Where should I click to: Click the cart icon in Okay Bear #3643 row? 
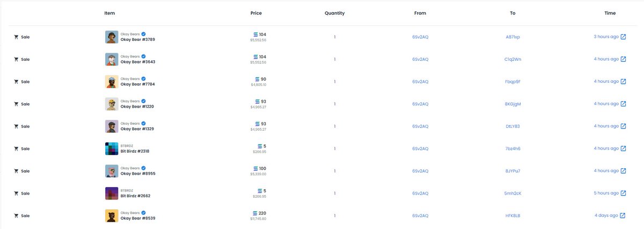pyautogui.click(x=16, y=59)
